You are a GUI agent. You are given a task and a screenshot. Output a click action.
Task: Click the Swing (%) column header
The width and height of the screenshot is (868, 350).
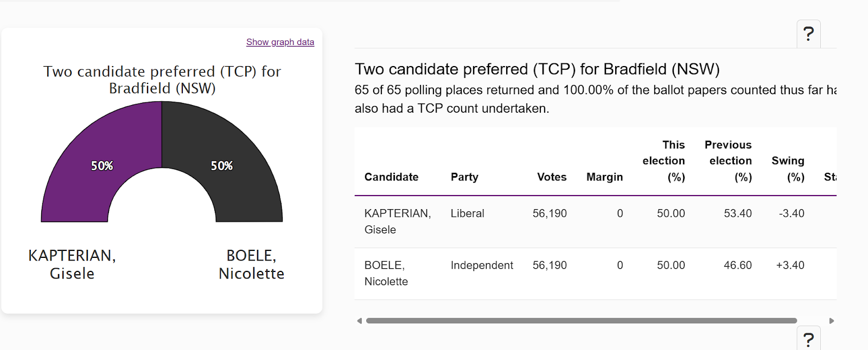788,168
